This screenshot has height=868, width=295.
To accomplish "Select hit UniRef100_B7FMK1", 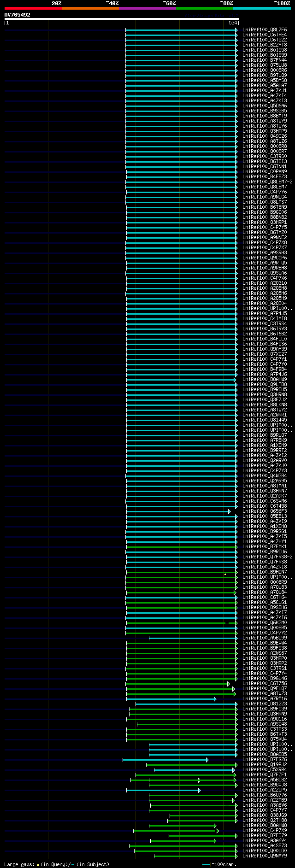I will (x=265, y=547).
